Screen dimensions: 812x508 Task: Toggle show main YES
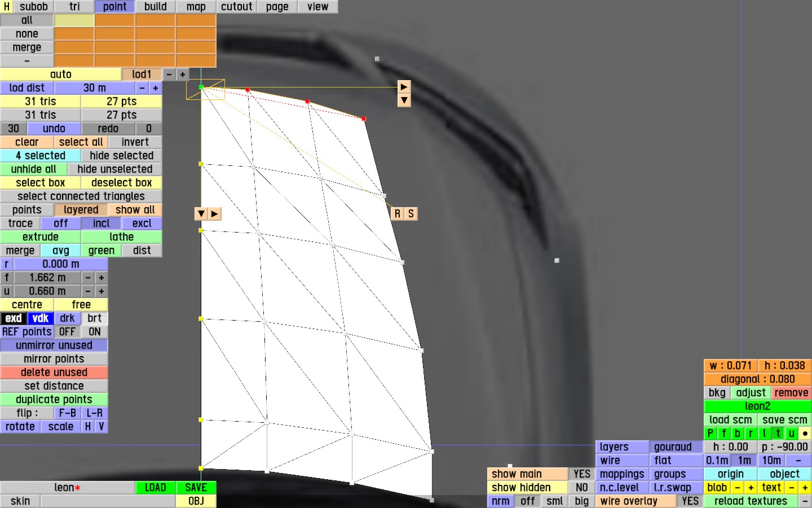tap(582, 474)
